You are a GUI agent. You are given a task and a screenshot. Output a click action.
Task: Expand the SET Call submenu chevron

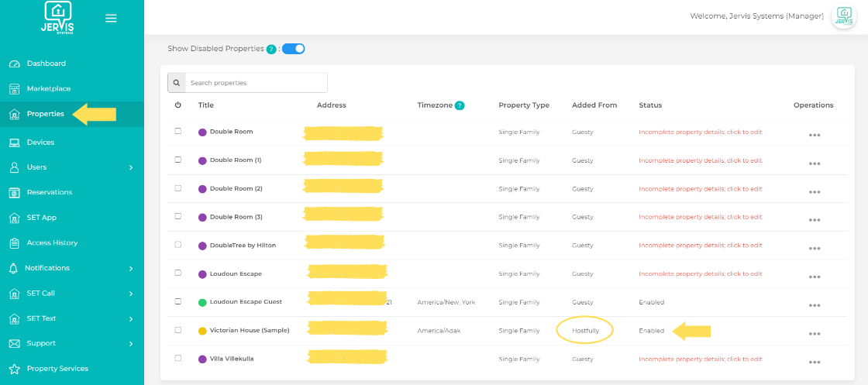pos(131,294)
